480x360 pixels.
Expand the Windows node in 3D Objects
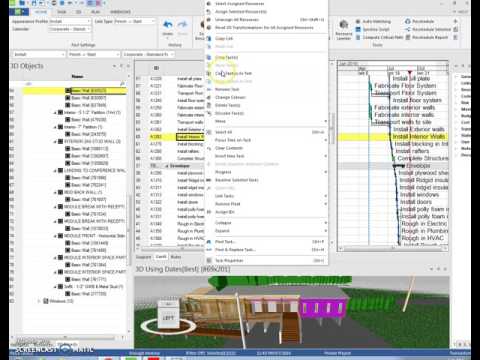40,301
